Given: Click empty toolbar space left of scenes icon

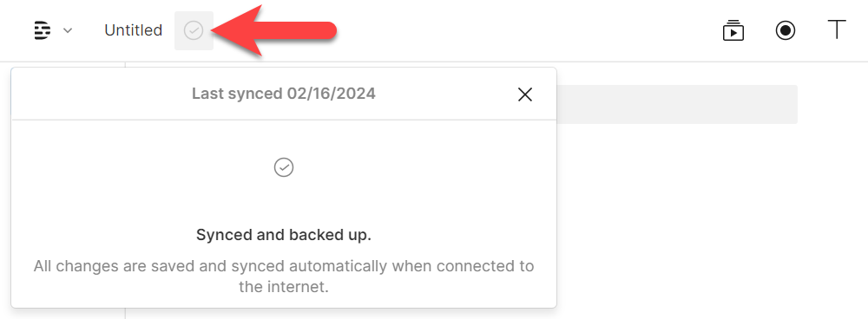Looking at the screenshot, I should pyautogui.click(x=526, y=30).
